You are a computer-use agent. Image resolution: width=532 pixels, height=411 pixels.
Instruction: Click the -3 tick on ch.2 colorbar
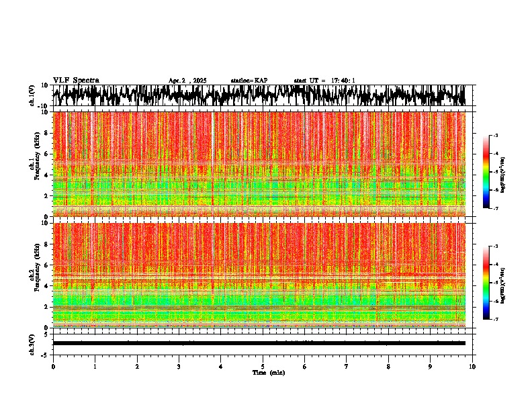(496, 246)
